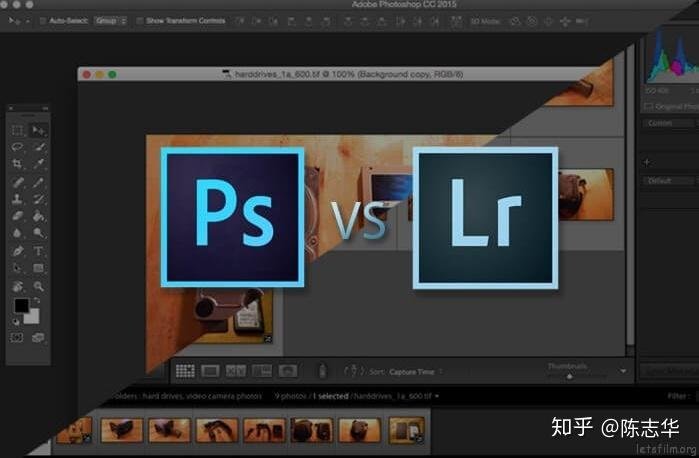Select the Path Selection tool
Image resolution: width=699 pixels, height=458 pixels.
[x=17, y=268]
